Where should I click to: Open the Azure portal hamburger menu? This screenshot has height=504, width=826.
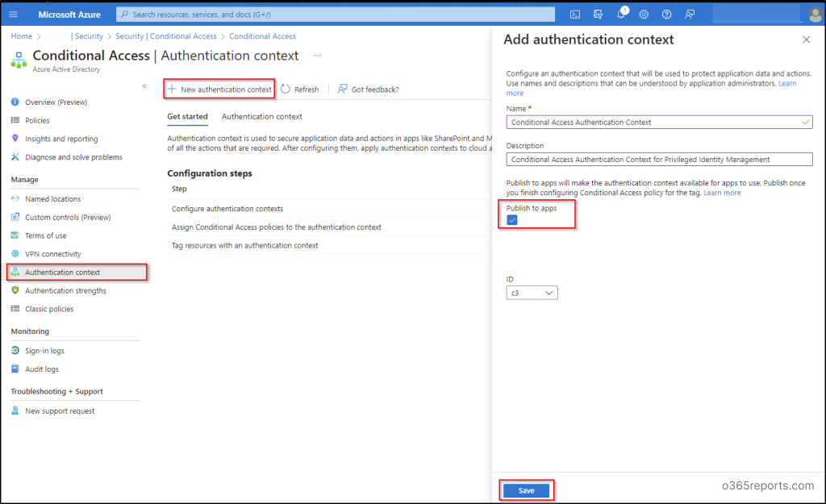[13, 15]
